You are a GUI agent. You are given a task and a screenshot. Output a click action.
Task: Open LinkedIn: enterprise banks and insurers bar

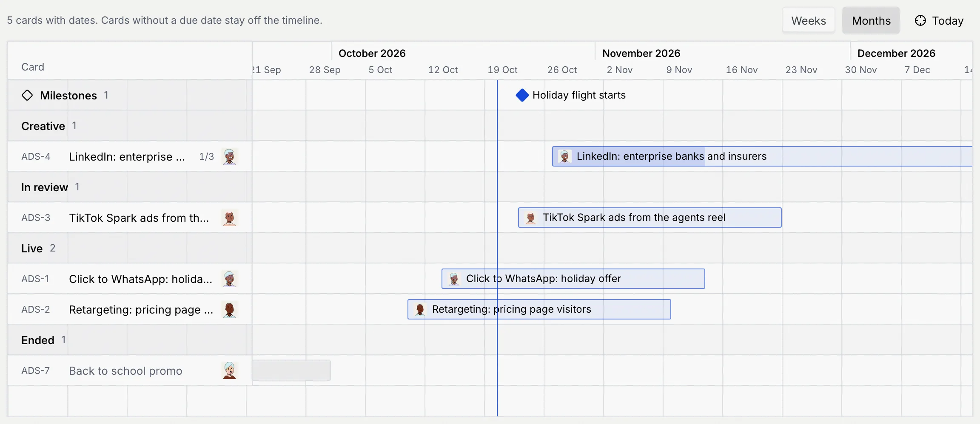click(x=762, y=156)
